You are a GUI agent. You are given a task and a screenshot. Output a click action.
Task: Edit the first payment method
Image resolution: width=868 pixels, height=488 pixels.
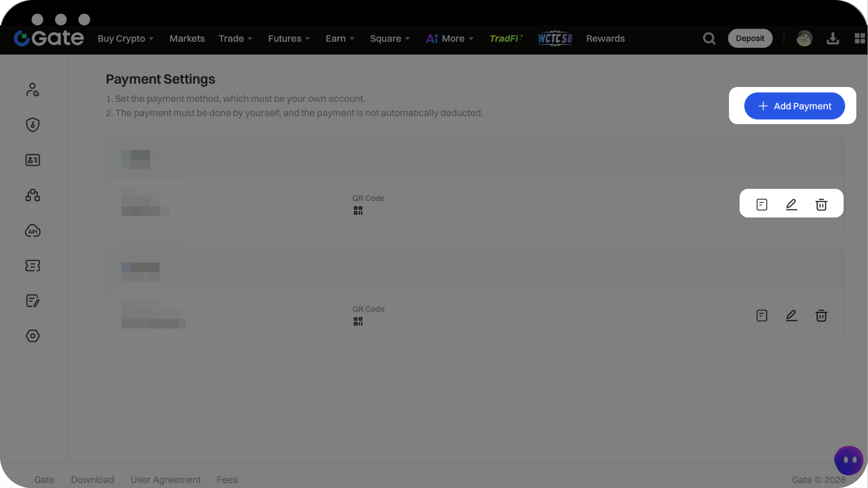click(x=791, y=205)
